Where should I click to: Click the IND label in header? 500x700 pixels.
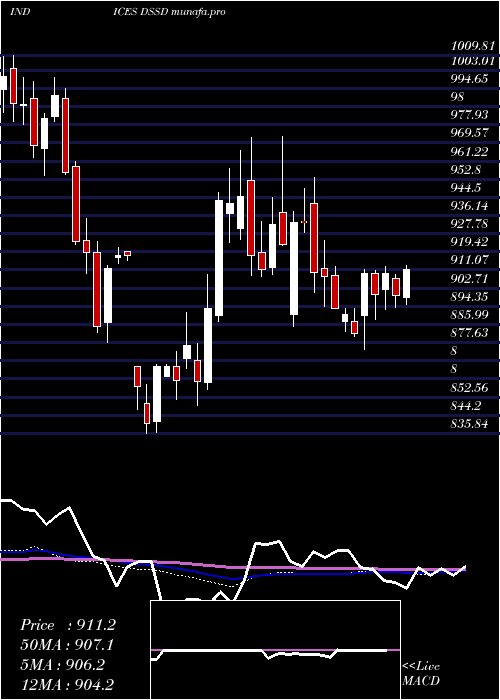click(20, 12)
